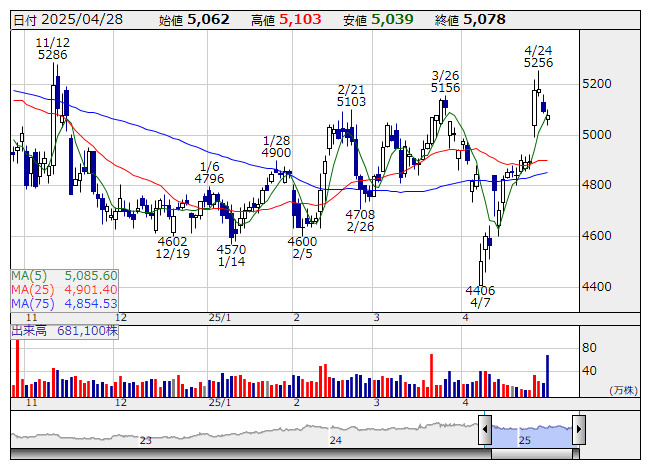This screenshot has height=470, width=653.
Task: Click the tallest red volume bar in November
Action: pyautogui.click(x=17, y=368)
